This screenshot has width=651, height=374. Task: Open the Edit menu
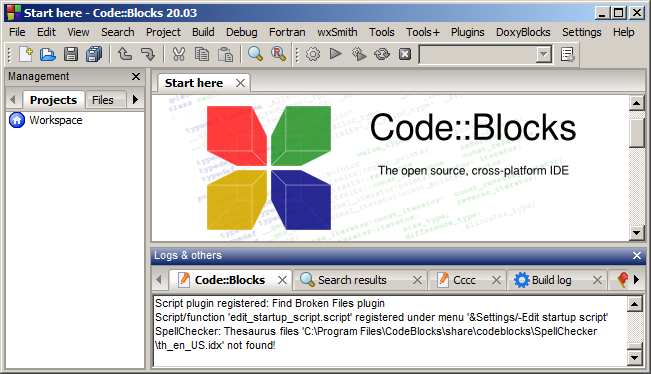point(46,32)
